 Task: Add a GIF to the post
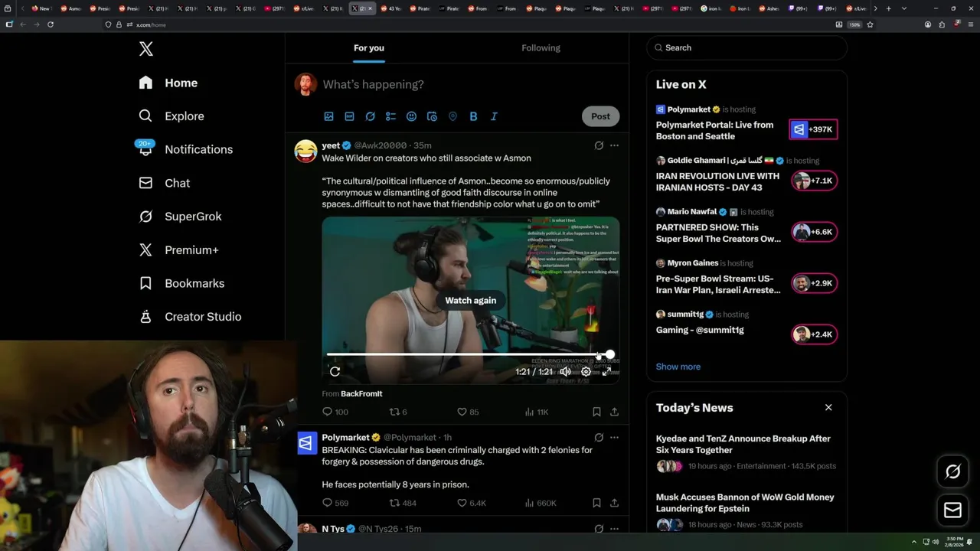pyautogui.click(x=349, y=116)
